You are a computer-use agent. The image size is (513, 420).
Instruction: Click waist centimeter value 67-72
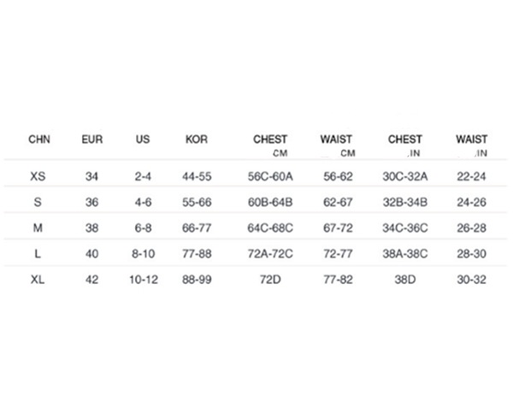pyautogui.click(x=338, y=228)
